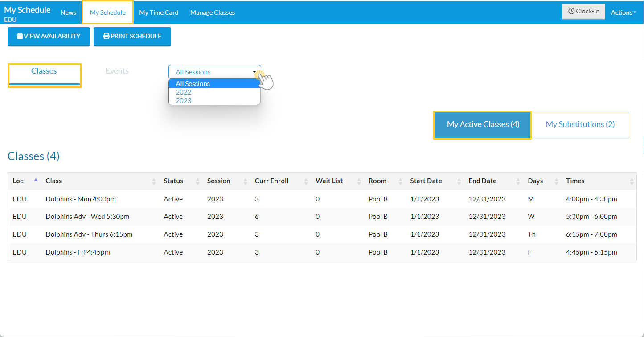Image resolution: width=644 pixels, height=337 pixels.
Task: Click Curr Enroll value 6
Action: 257,217
